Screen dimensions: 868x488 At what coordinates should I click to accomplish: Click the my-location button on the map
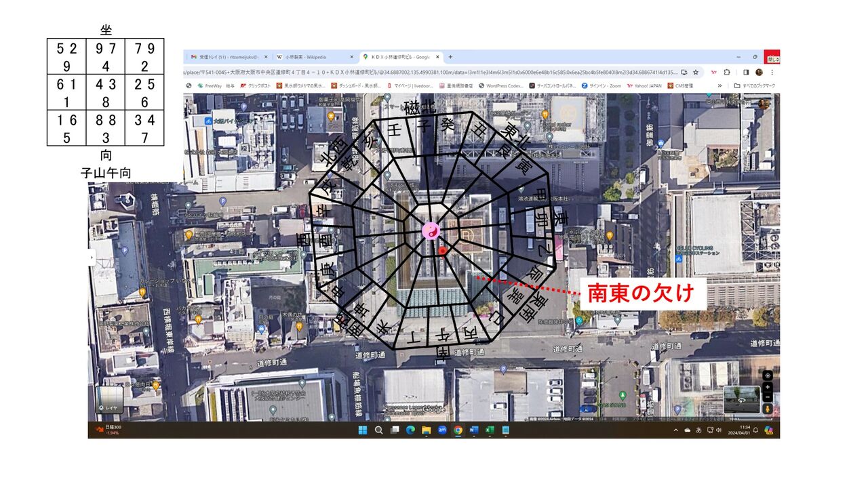coord(768,375)
